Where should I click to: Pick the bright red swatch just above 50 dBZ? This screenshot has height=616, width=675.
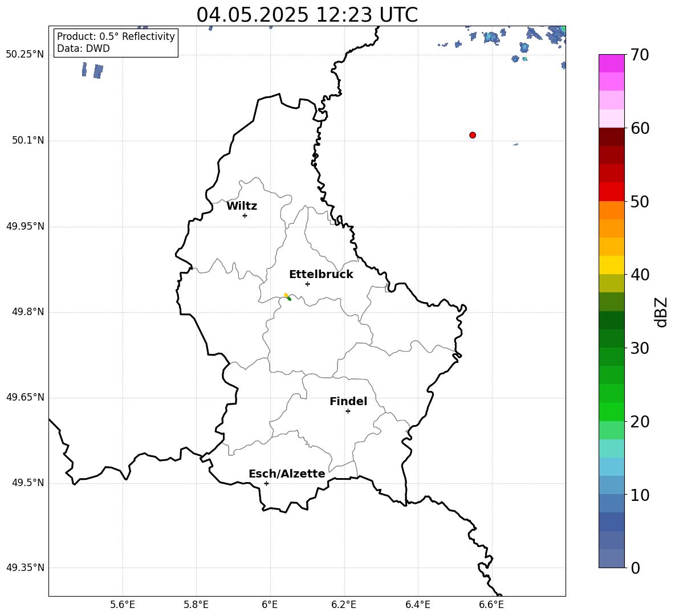612,192
